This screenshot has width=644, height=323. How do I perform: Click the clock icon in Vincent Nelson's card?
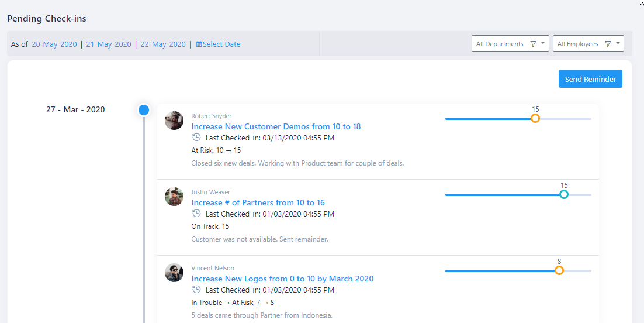pos(197,290)
